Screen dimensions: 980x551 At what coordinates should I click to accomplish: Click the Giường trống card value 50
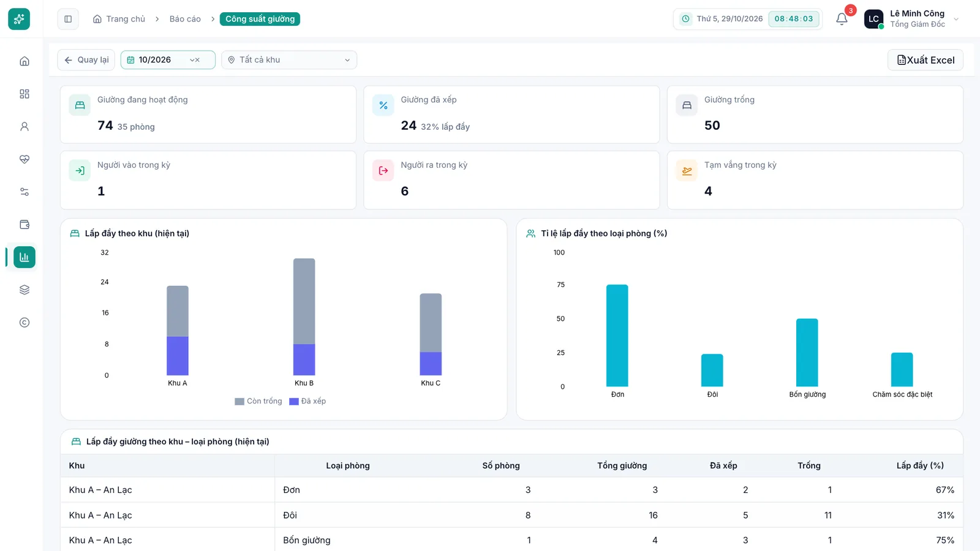pyautogui.click(x=712, y=126)
